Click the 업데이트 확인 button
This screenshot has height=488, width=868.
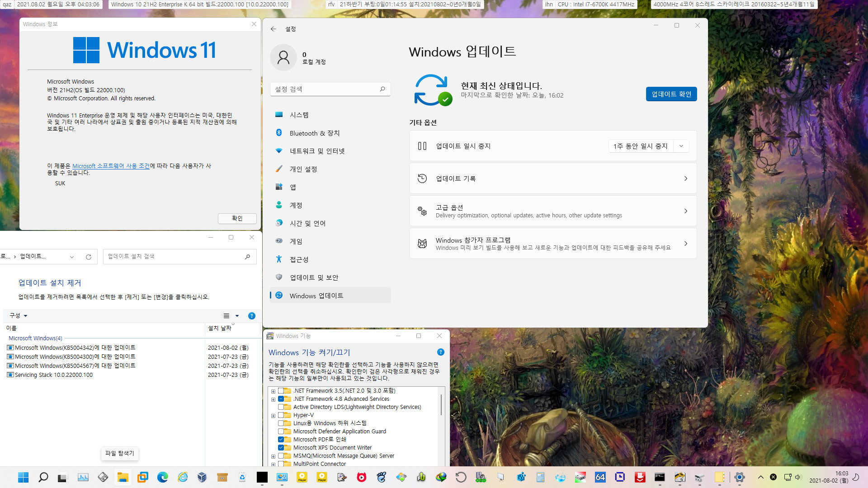tap(671, 94)
